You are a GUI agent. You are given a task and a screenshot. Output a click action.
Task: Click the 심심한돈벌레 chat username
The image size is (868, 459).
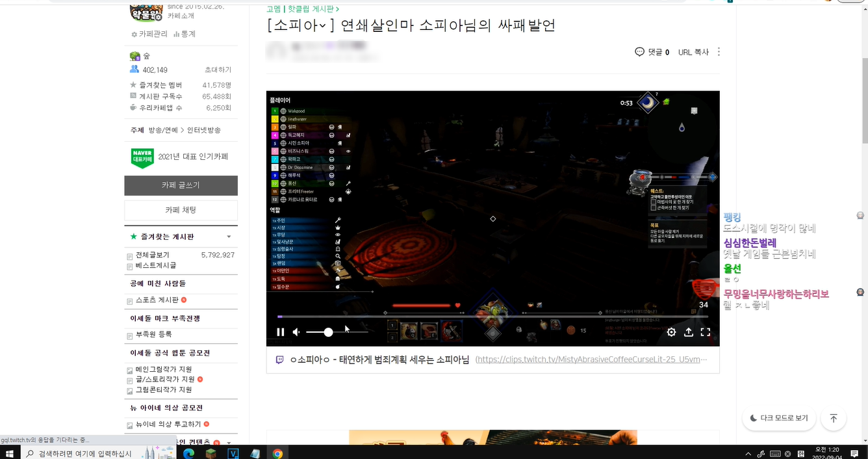click(750, 243)
